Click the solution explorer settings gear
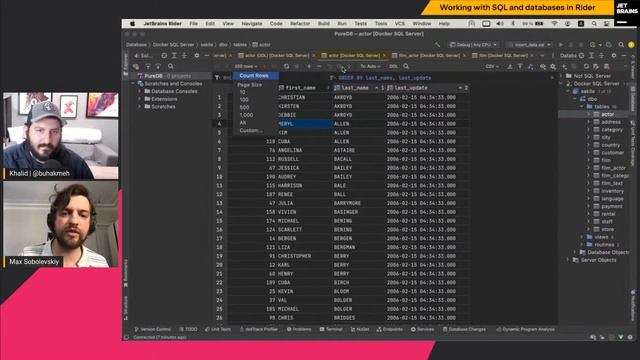The height and width of the screenshot is (360, 640). coord(196,56)
